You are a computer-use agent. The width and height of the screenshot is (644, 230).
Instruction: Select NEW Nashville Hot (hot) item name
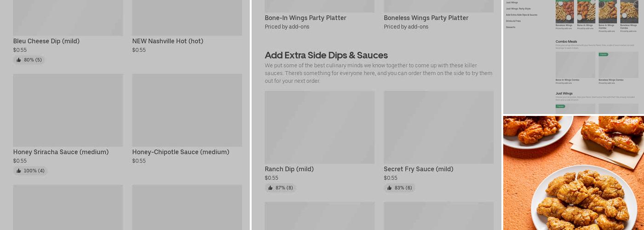coord(167,41)
